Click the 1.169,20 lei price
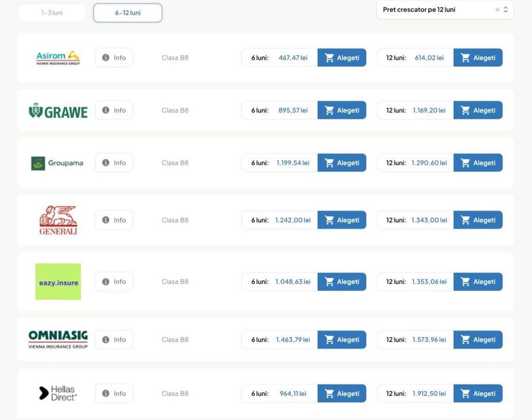 coord(429,110)
